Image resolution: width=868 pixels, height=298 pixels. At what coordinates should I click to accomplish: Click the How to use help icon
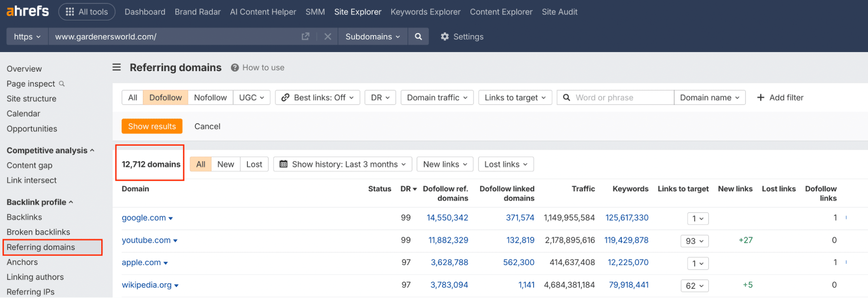click(235, 68)
